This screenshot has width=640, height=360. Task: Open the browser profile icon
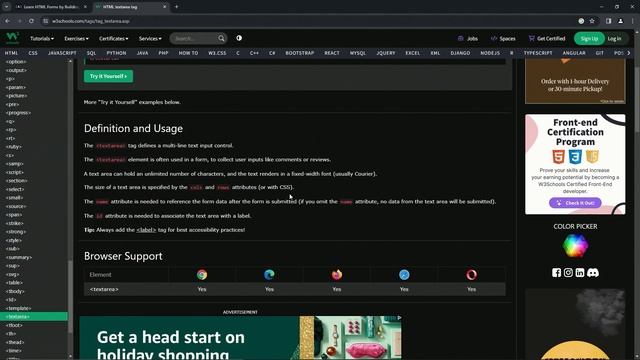point(620,21)
